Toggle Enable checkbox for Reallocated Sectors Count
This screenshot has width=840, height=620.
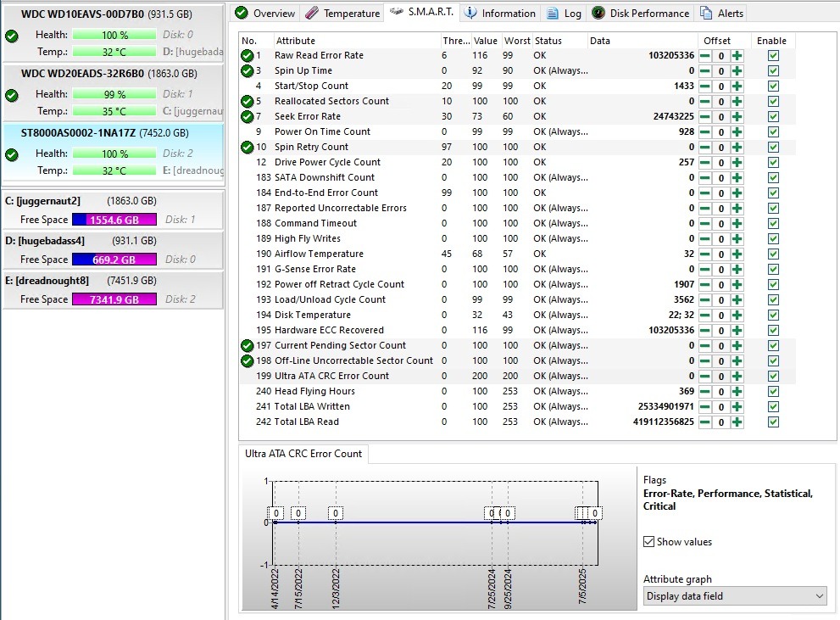773,101
